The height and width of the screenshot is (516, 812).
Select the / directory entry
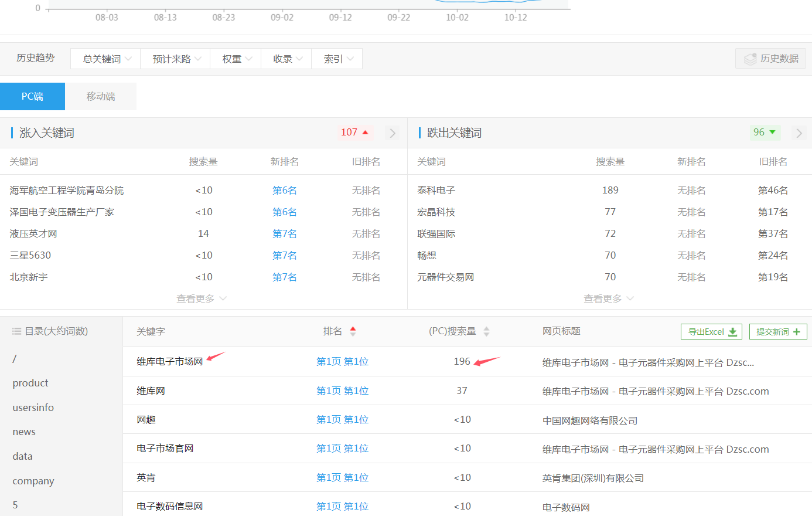15,358
